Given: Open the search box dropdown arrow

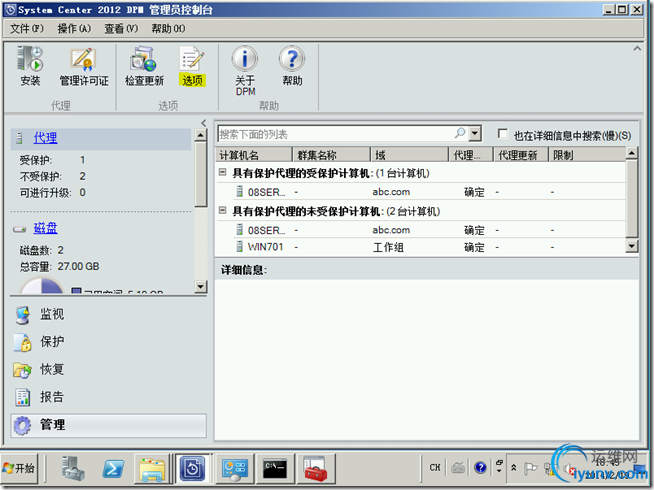Looking at the screenshot, I should point(475,134).
